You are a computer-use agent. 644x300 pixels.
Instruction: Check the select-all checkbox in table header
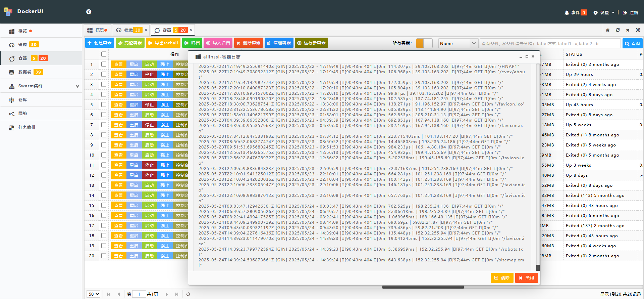[104, 54]
